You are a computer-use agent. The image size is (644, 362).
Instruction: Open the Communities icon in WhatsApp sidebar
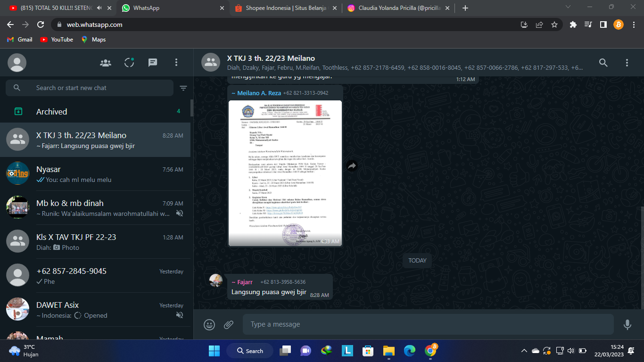[106, 63]
